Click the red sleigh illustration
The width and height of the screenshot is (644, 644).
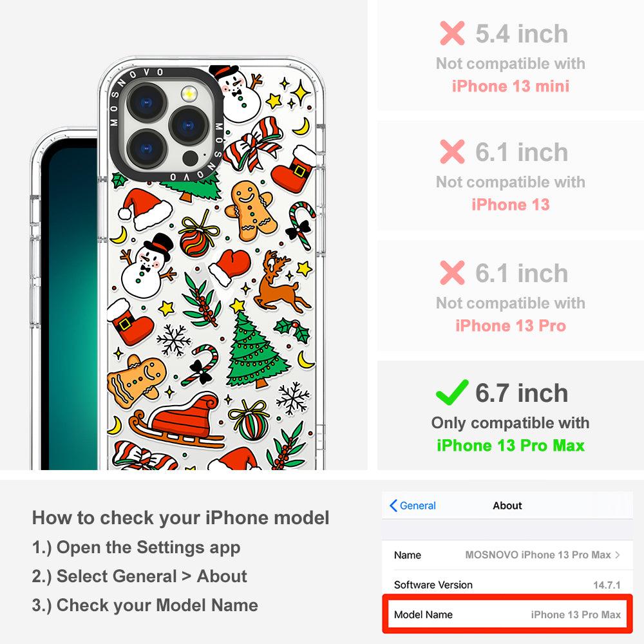click(x=176, y=420)
